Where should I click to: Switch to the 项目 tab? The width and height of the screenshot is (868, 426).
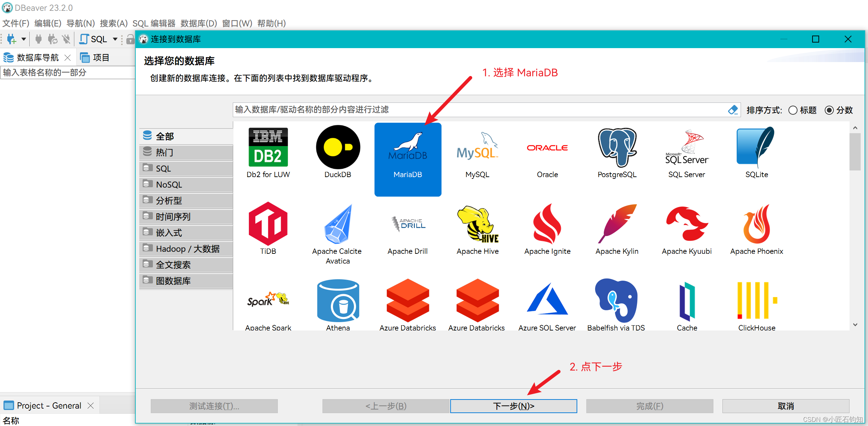point(95,58)
